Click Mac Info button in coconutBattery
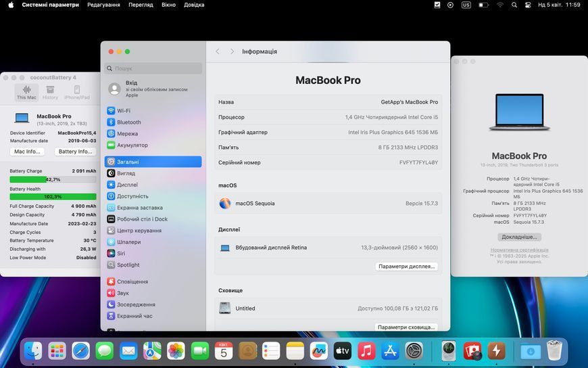588x368 pixels. [x=27, y=152]
